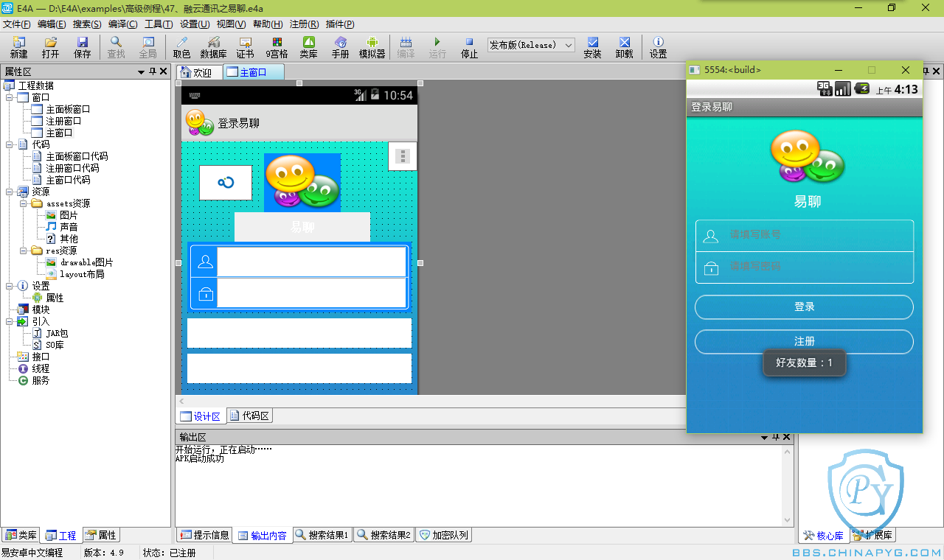Switch to the 加密队列 tab

tap(443, 535)
